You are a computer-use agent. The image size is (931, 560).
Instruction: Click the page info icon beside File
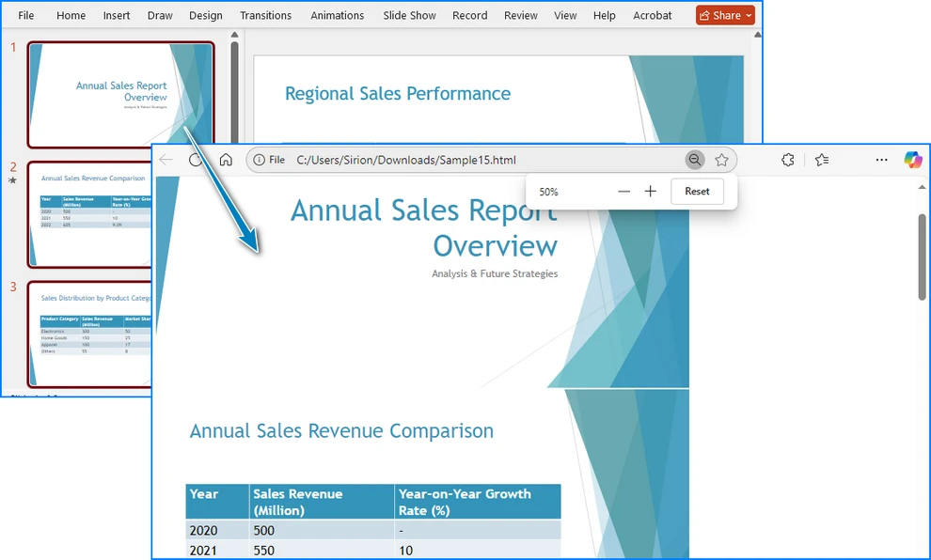tap(258, 160)
